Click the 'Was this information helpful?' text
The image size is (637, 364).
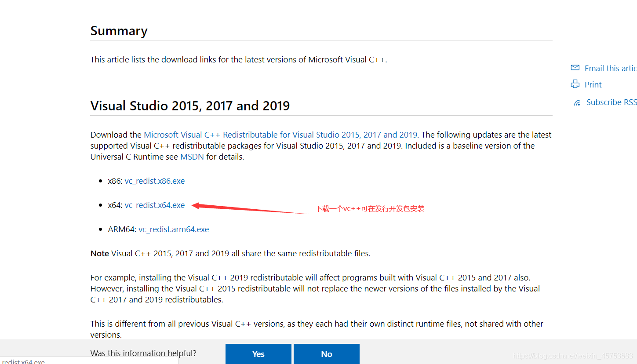(x=143, y=353)
